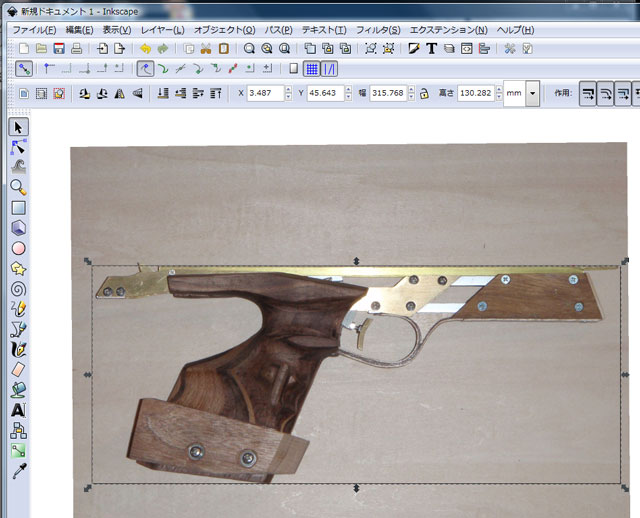This screenshot has width=640, height=518.
Task: Click the height field 130.282
Action: (476, 93)
